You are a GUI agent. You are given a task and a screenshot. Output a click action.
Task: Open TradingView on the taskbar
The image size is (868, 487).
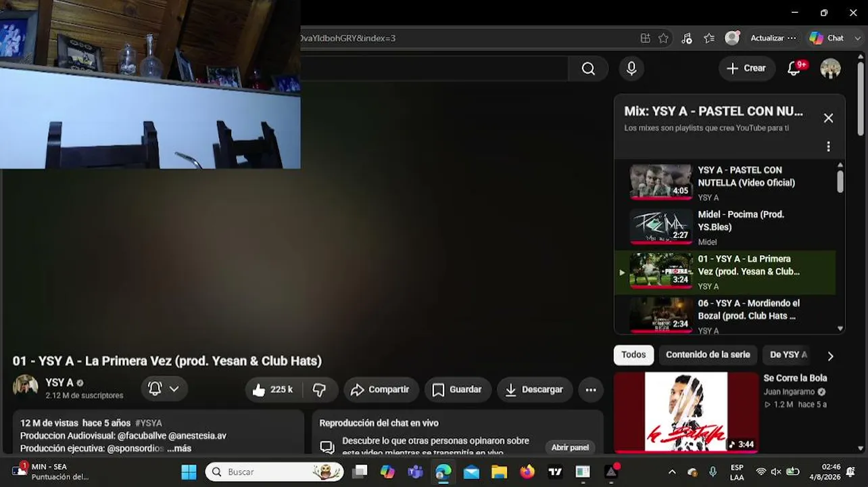[x=555, y=471]
